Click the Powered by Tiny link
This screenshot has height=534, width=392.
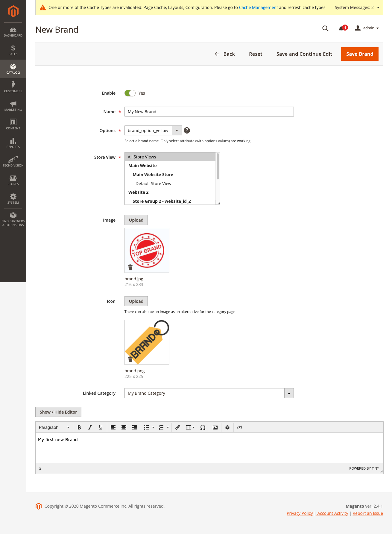click(364, 468)
